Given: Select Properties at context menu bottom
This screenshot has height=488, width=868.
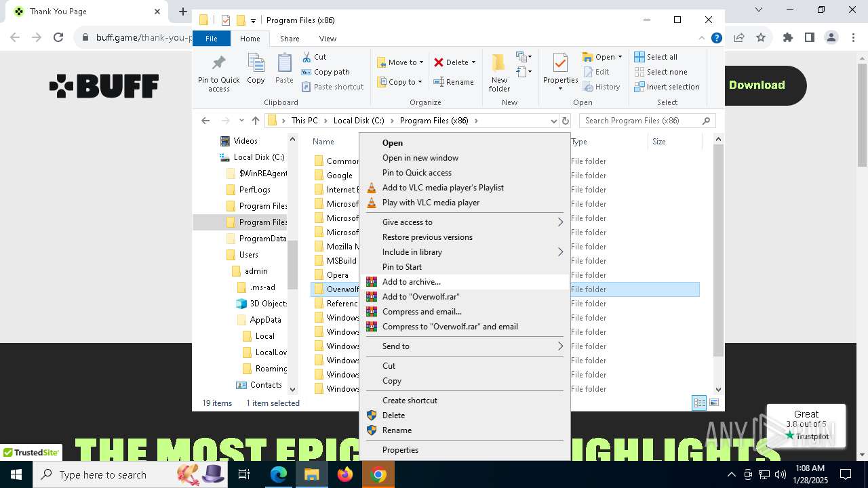Looking at the screenshot, I should point(465,450).
